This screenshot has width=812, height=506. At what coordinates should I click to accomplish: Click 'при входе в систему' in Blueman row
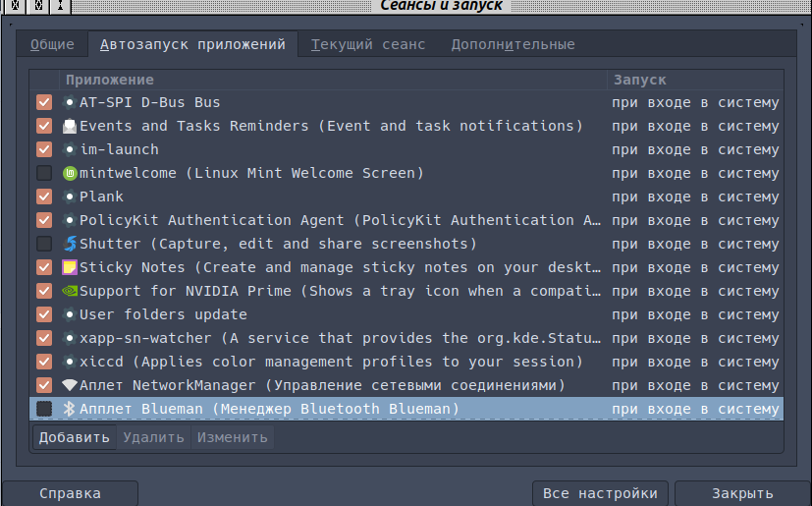[x=695, y=409]
